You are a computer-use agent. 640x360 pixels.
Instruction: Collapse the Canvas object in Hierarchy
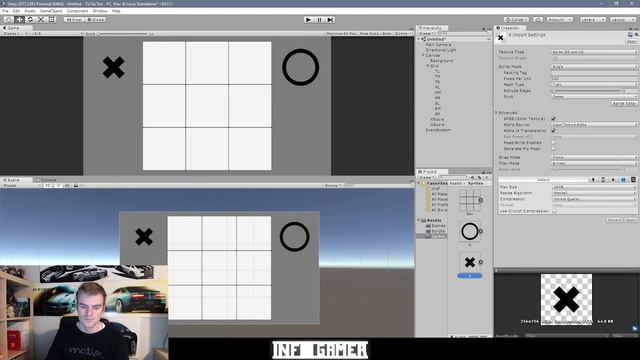pyautogui.click(x=423, y=55)
